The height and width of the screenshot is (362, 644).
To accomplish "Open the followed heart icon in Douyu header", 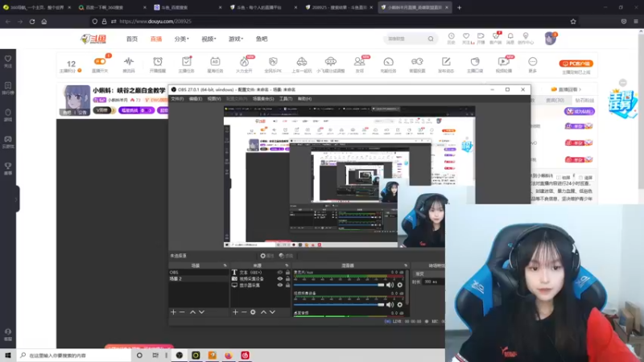I will tap(466, 36).
